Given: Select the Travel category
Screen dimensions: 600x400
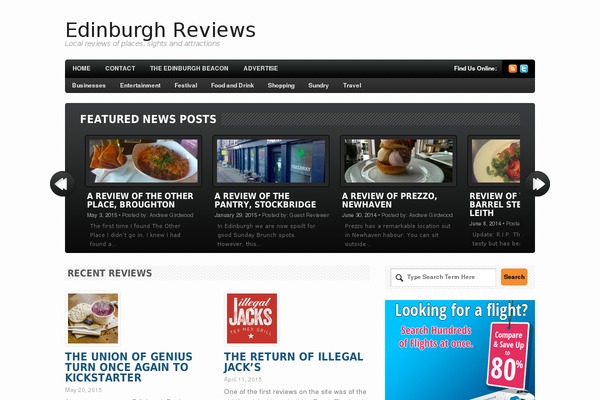Looking at the screenshot, I should (x=352, y=85).
